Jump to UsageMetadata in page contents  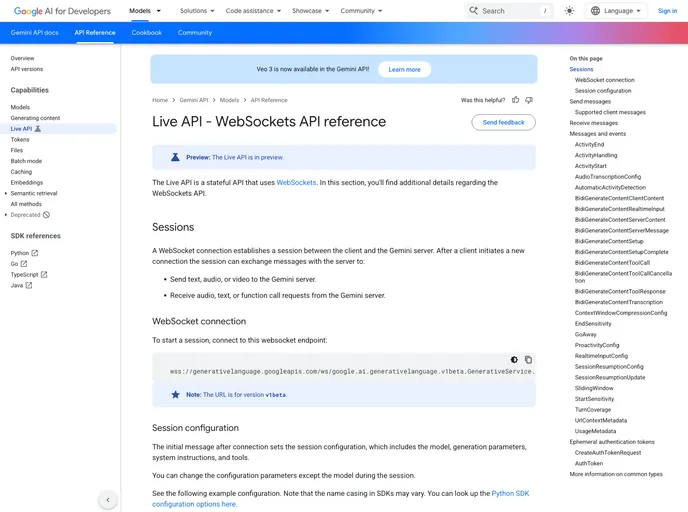[595, 431]
